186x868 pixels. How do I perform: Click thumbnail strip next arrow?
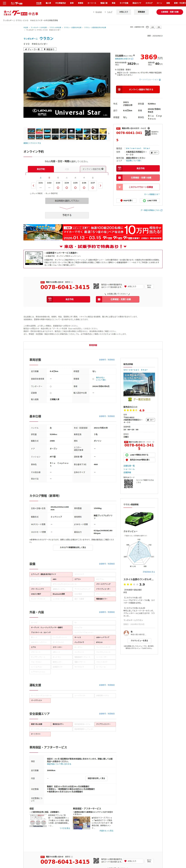(108, 133)
